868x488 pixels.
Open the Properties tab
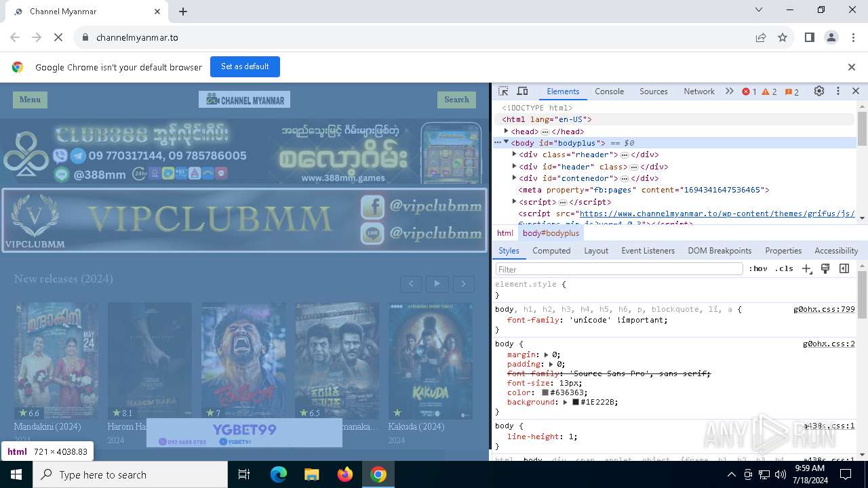783,251
